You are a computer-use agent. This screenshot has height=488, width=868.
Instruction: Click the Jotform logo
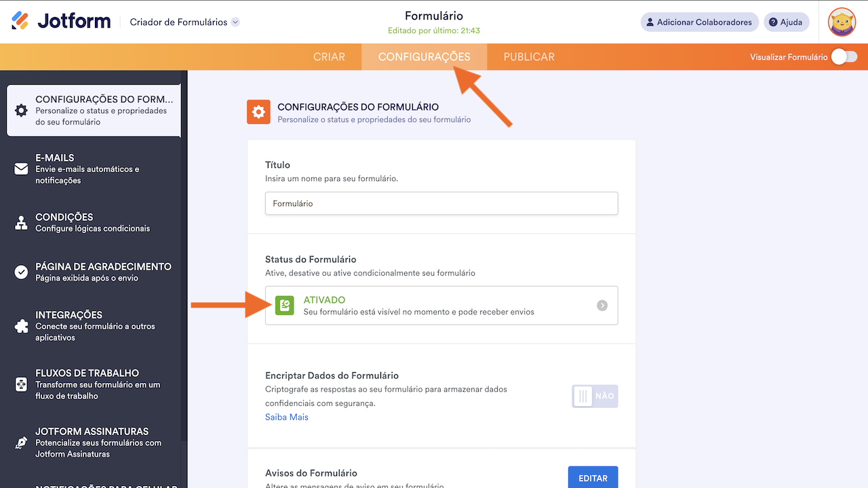[x=61, y=21]
